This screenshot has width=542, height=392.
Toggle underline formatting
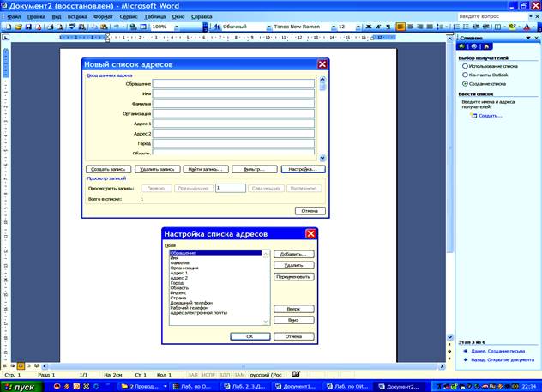pos(388,27)
